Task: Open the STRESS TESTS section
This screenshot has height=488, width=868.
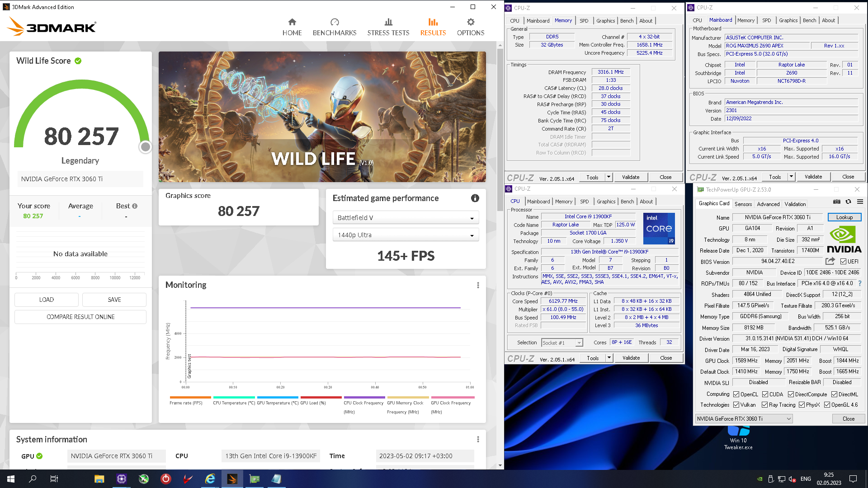Action: click(388, 27)
